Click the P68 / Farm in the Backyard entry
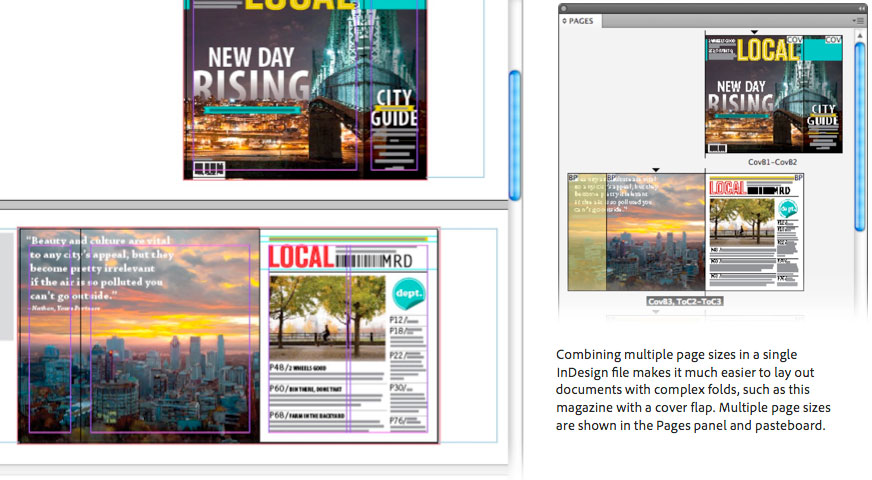The height and width of the screenshot is (480, 872). point(307,415)
